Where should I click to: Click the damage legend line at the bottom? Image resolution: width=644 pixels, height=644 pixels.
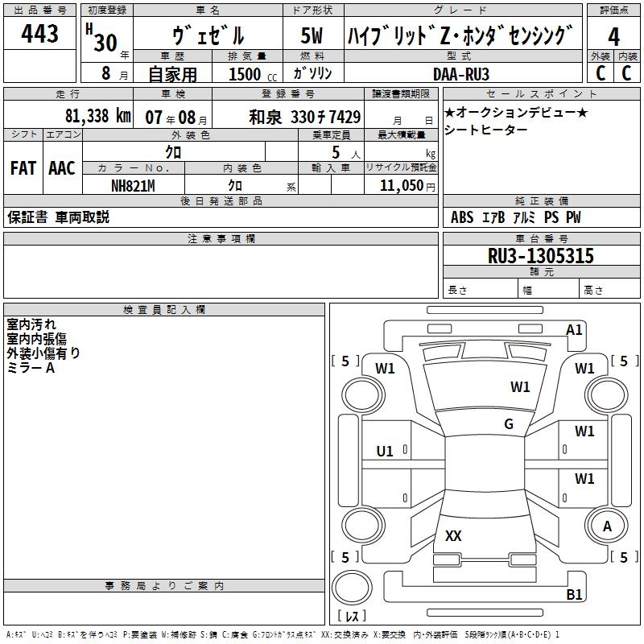[x=283, y=635]
